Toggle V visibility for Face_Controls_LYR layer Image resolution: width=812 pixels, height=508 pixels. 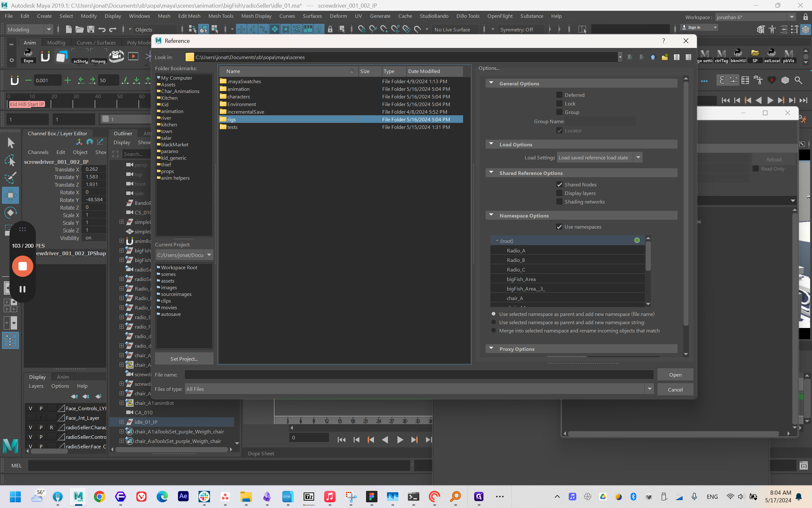30,408
